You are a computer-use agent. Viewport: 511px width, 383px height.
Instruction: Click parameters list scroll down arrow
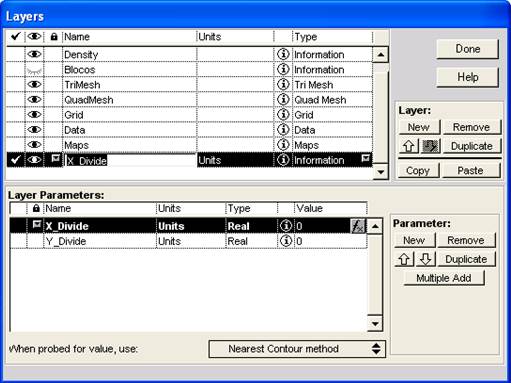375,323
